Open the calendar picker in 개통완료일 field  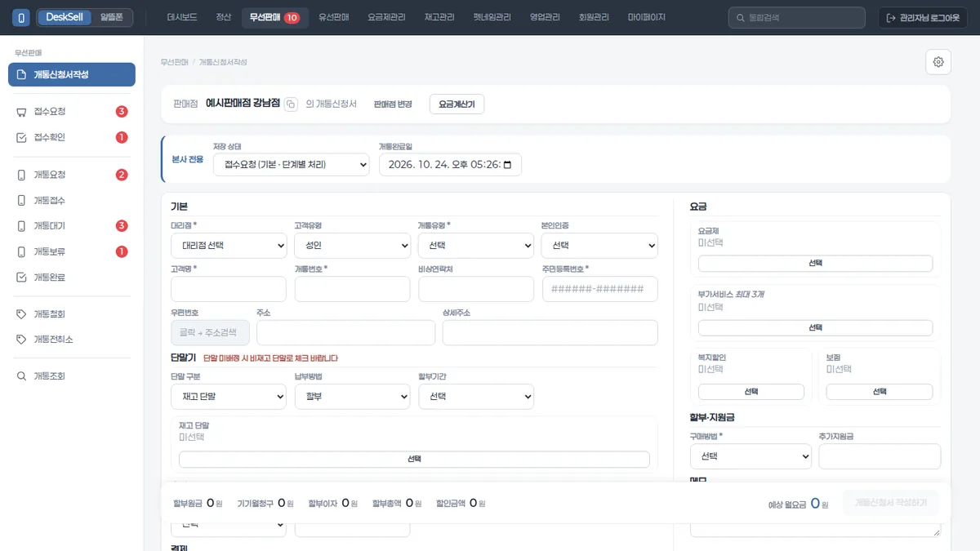coord(507,165)
